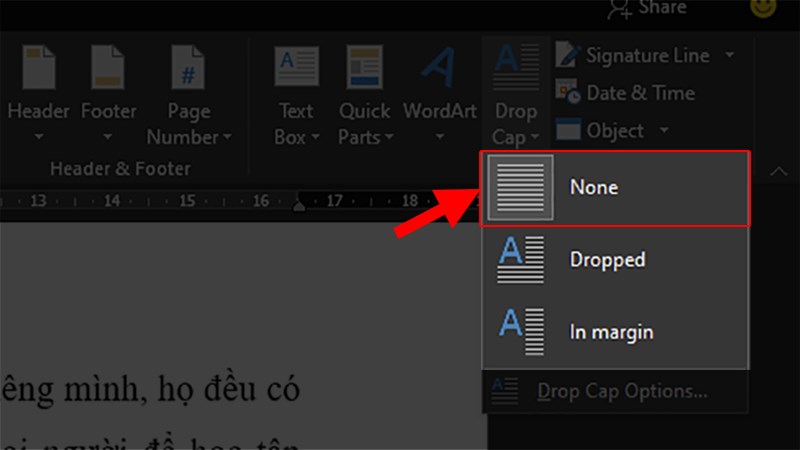Click the smiley feedback icon

(x=766, y=9)
